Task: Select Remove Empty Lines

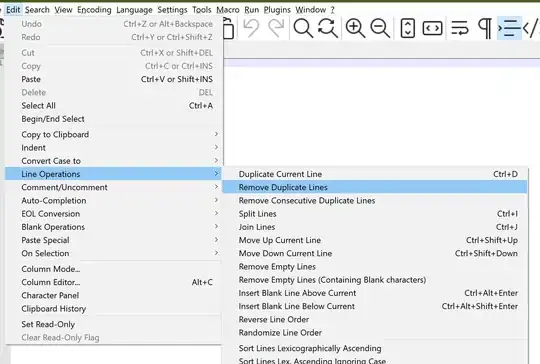Action: [x=375, y=267]
